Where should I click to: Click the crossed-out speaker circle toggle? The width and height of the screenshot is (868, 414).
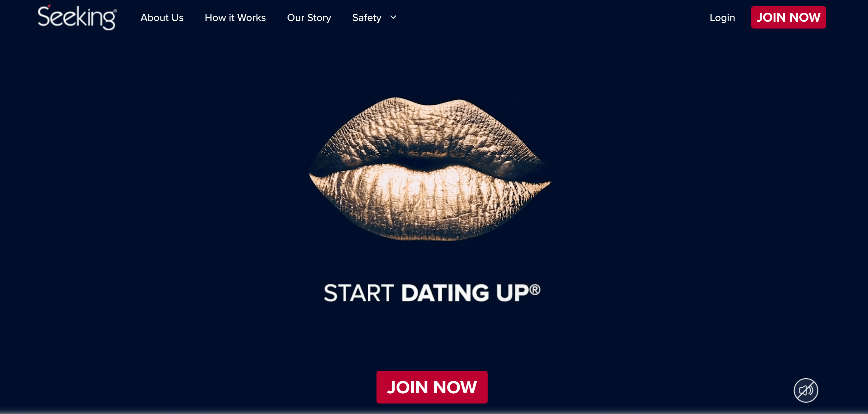806,390
